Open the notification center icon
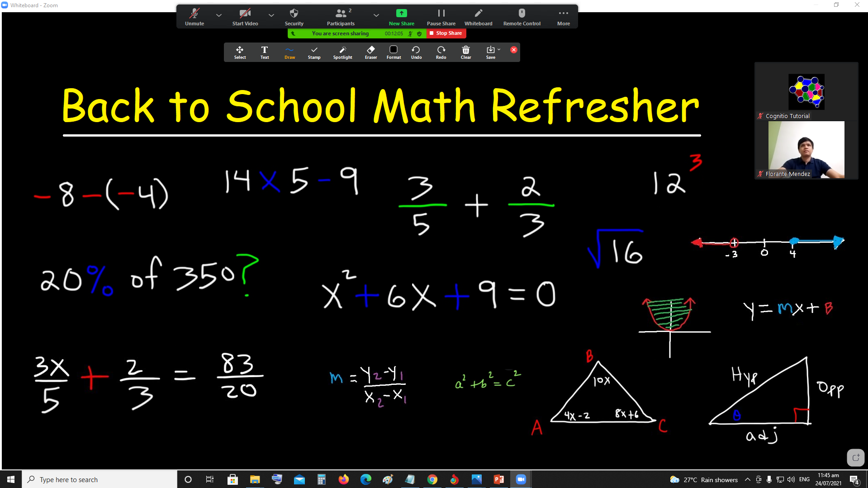868x488 pixels. [854, 480]
